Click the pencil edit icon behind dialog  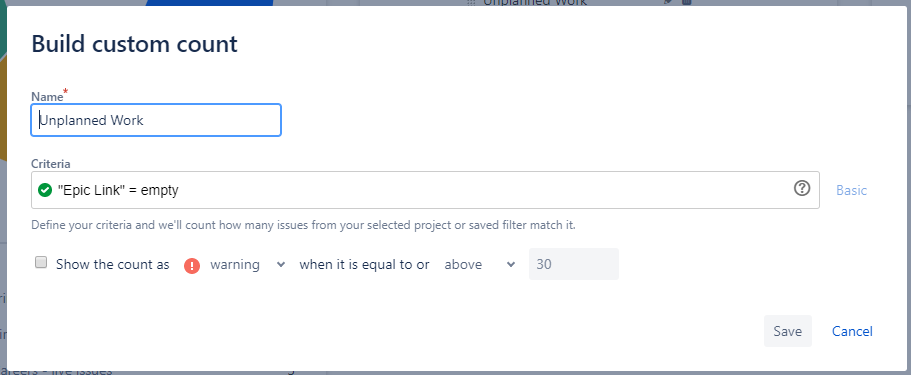tap(668, 2)
